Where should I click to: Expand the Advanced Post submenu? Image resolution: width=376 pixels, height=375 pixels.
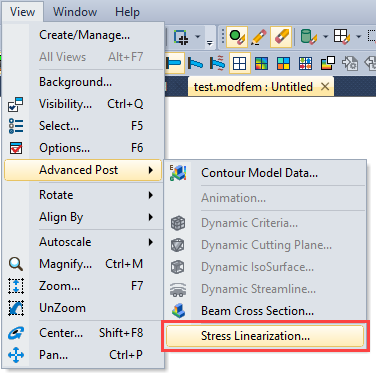[83, 170]
